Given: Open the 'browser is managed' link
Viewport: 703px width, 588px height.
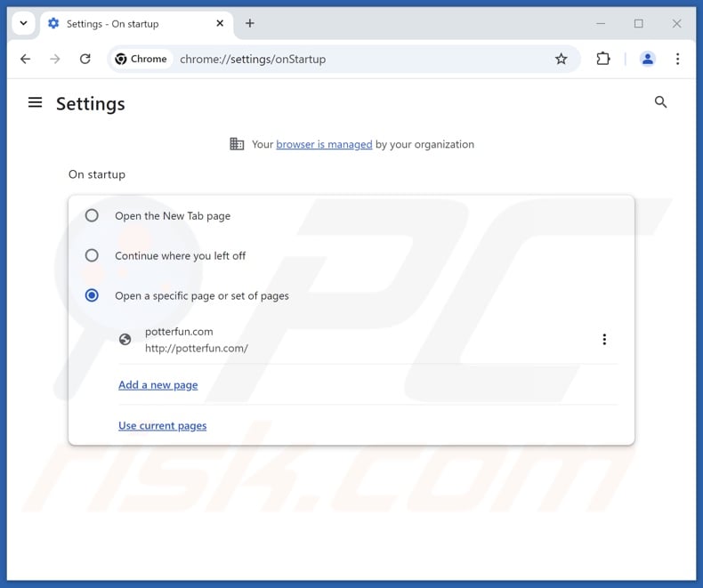Looking at the screenshot, I should [324, 144].
